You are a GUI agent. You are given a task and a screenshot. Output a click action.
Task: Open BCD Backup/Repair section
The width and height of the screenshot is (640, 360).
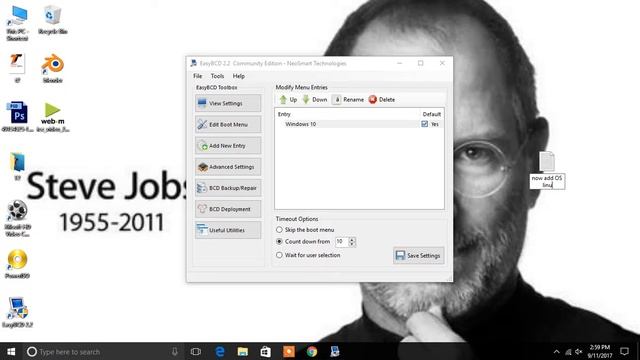tap(228, 188)
